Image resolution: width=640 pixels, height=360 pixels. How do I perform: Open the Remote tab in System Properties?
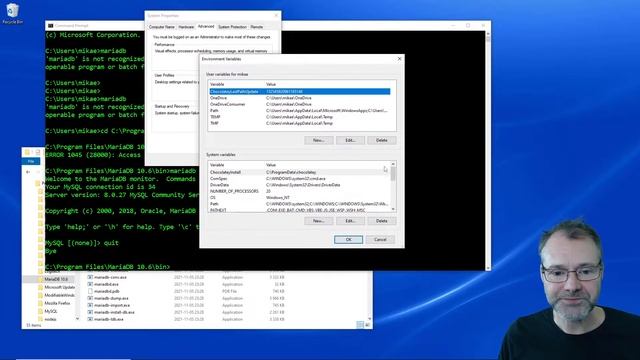pyautogui.click(x=257, y=27)
